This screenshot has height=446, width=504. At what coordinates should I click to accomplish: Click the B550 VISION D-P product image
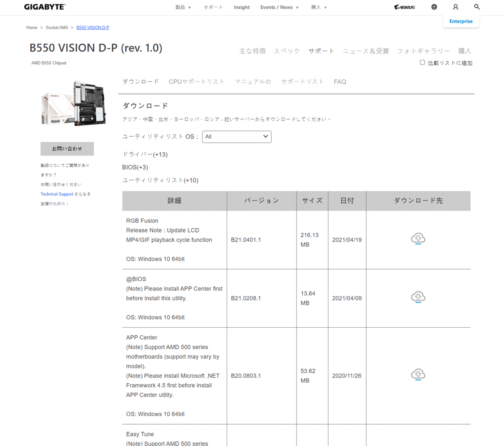[x=73, y=103]
